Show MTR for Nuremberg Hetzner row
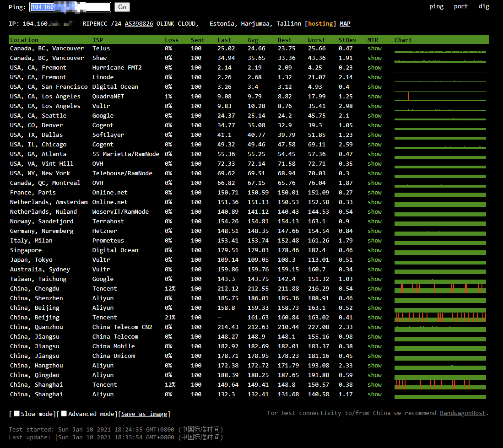This screenshot has height=448, width=503. tap(374, 231)
